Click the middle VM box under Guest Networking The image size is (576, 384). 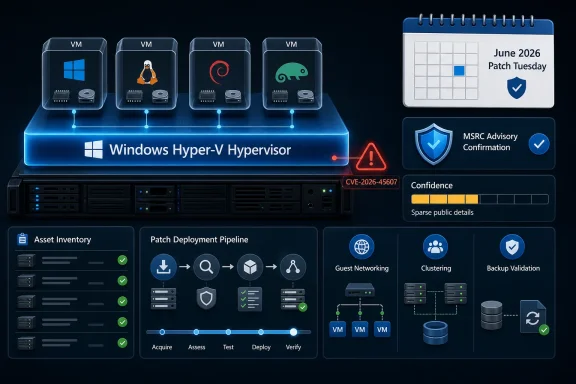[360, 329]
